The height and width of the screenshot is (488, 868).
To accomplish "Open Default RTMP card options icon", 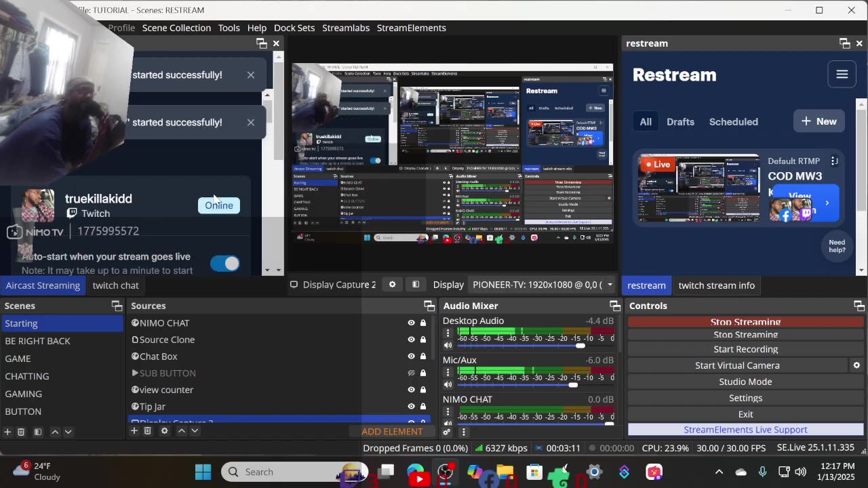I will click(x=834, y=161).
